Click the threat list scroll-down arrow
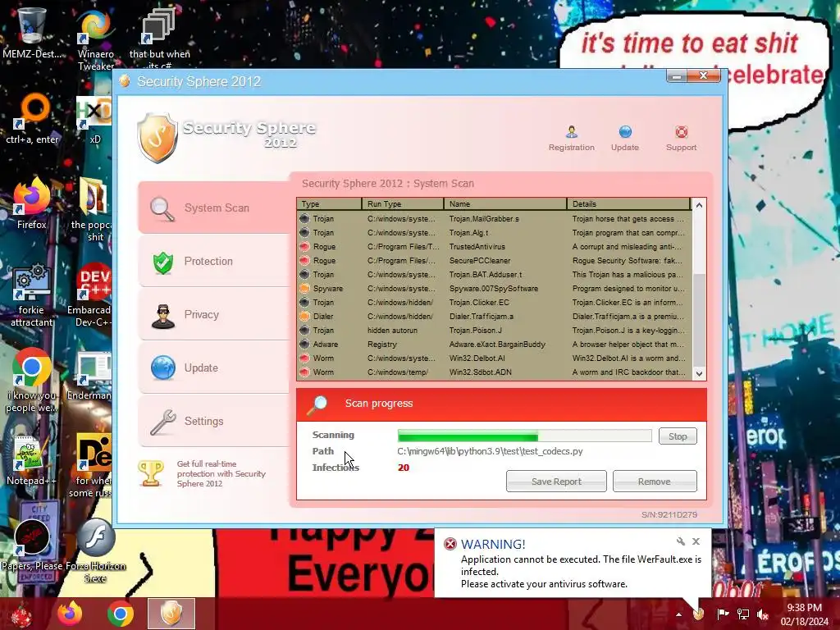 (x=699, y=373)
